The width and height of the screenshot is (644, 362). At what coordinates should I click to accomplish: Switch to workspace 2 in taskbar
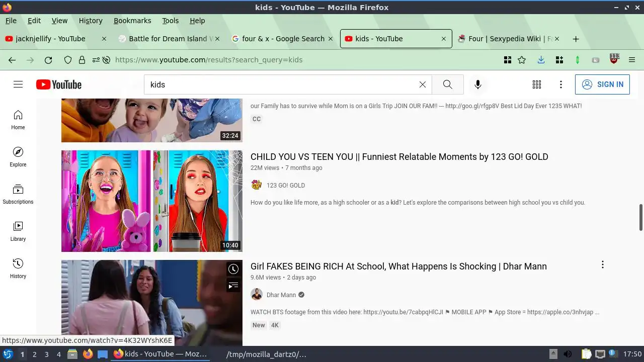coord(34,354)
